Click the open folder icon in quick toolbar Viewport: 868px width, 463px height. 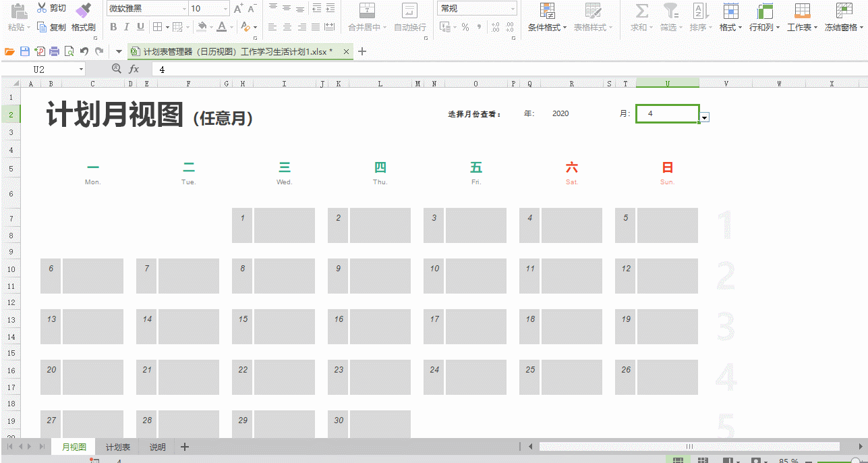(x=9, y=51)
